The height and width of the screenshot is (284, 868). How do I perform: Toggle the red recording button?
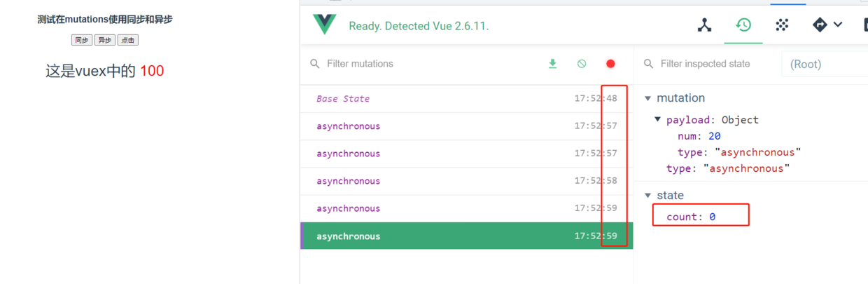point(610,64)
